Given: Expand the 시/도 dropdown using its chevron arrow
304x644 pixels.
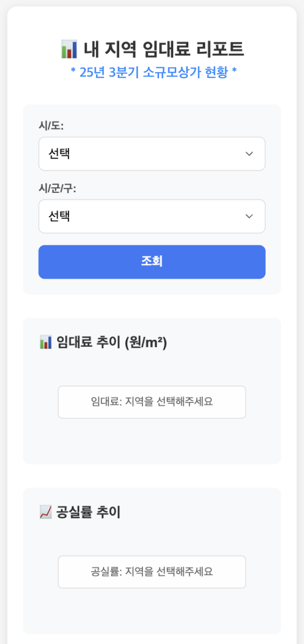Looking at the screenshot, I should tap(249, 154).
